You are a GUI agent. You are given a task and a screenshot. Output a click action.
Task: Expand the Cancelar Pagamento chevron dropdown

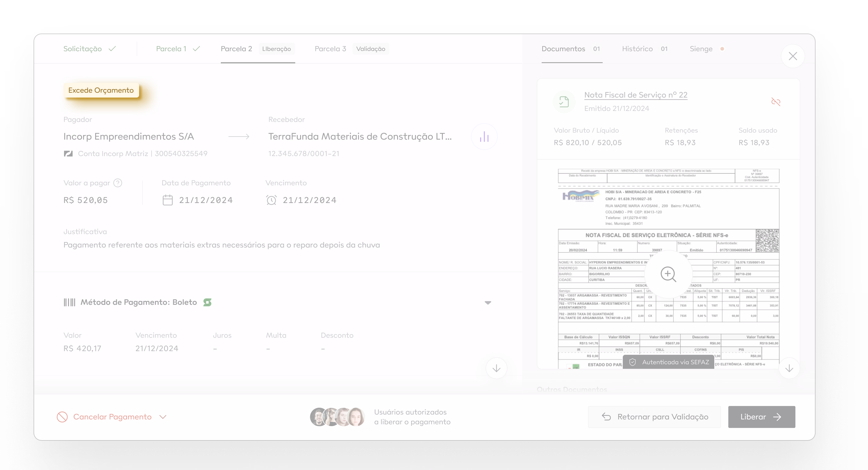coord(163,417)
